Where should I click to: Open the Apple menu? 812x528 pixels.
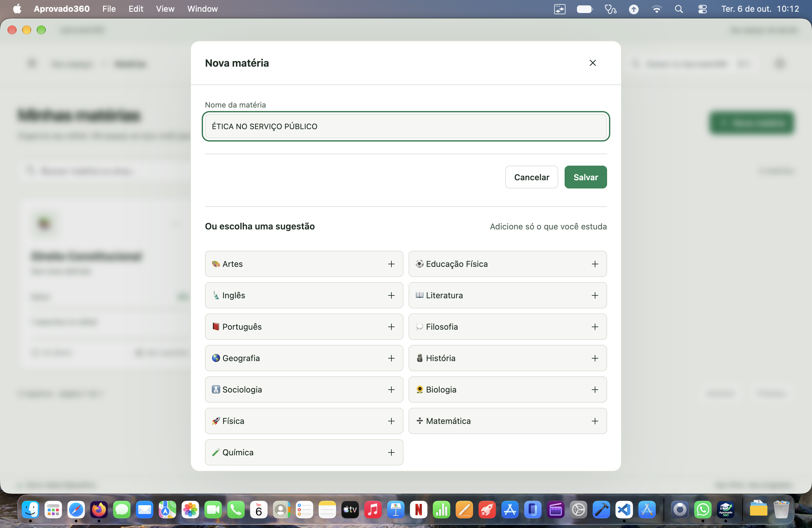click(x=17, y=9)
